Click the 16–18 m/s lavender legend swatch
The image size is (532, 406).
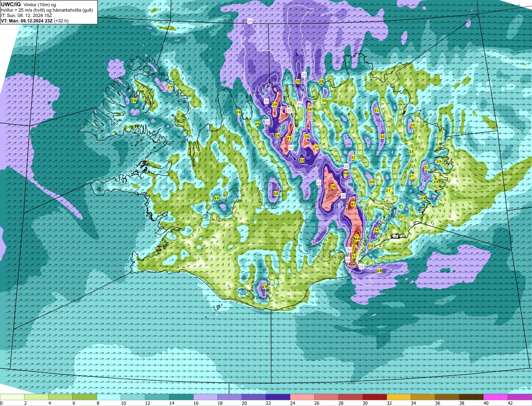click(206, 397)
